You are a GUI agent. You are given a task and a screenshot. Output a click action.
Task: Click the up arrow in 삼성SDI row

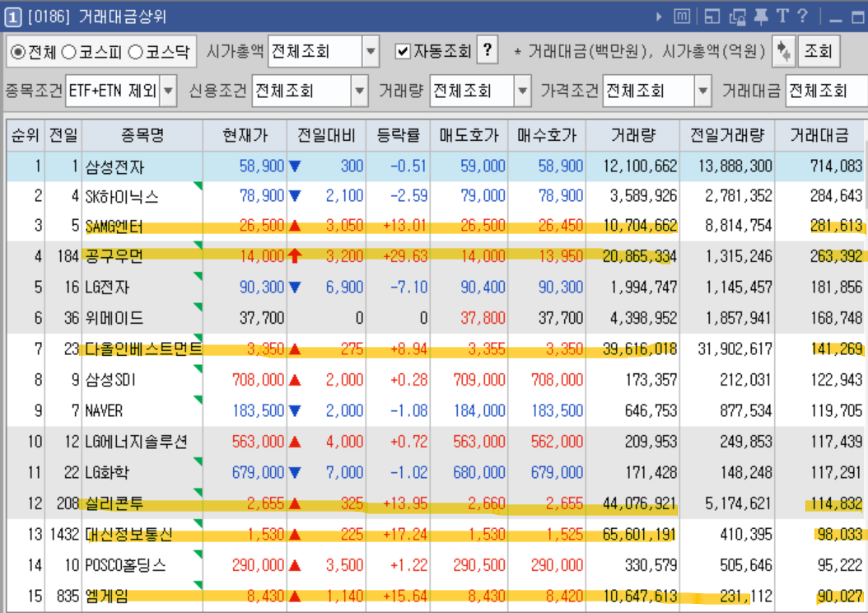[295, 380]
